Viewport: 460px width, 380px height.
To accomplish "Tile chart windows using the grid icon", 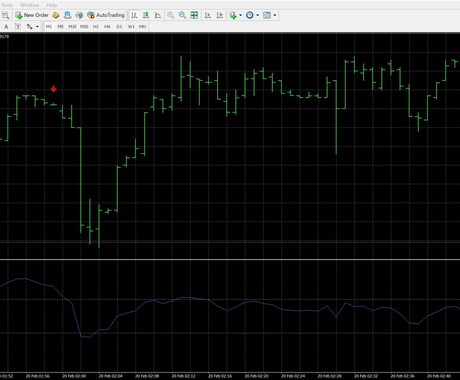I will pos(194,15).
